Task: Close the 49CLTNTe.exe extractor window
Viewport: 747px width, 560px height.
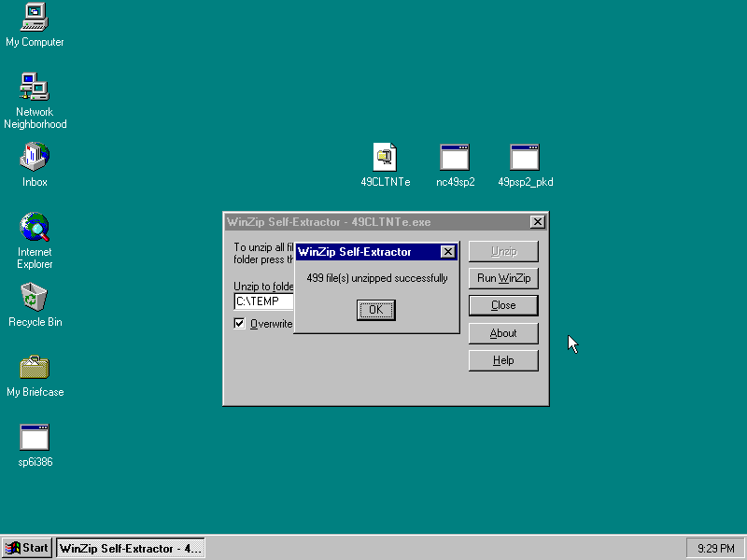Action: (x=538, y=222)
